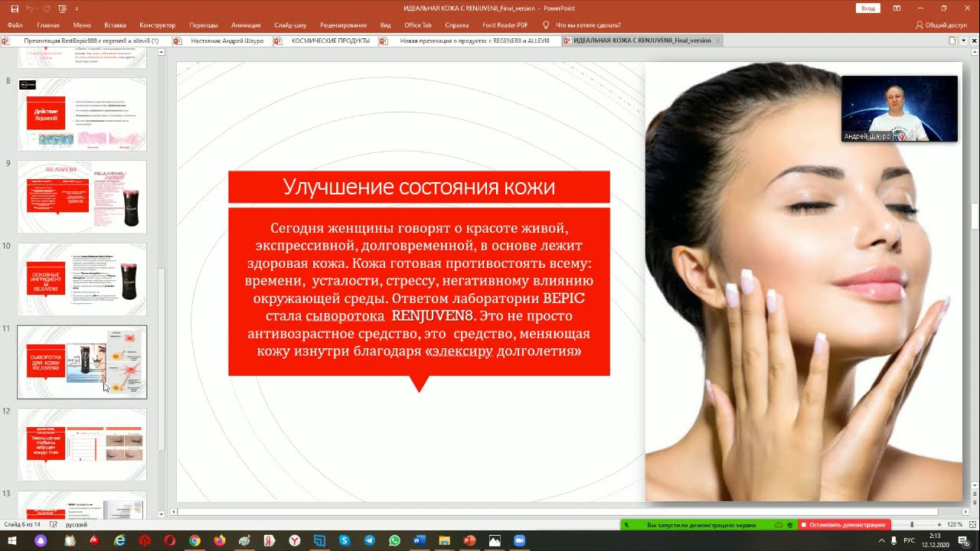
Task: Click the Вход sign-in button
Action: pos(867,8)
